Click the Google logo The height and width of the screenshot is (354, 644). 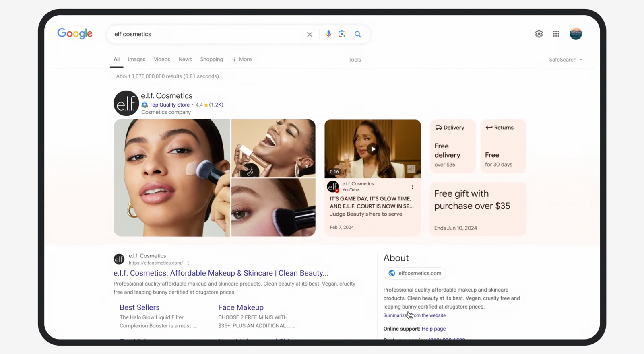tap(75, 34)
